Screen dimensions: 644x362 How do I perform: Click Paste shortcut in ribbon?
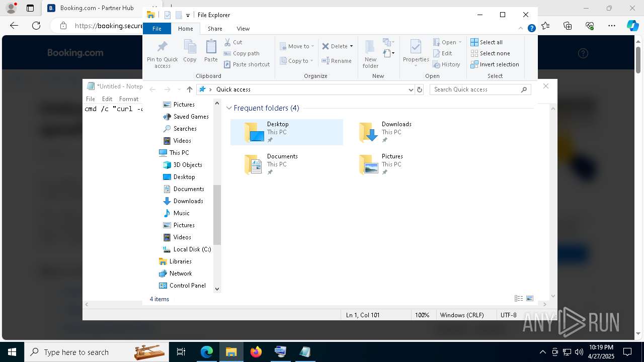tap(247, 64)
